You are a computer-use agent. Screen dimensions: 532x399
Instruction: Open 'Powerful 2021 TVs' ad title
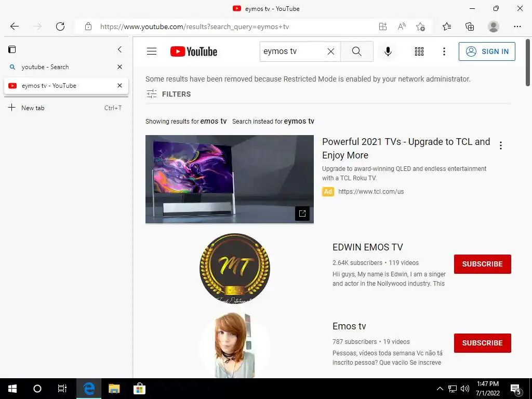pos(406,148)
